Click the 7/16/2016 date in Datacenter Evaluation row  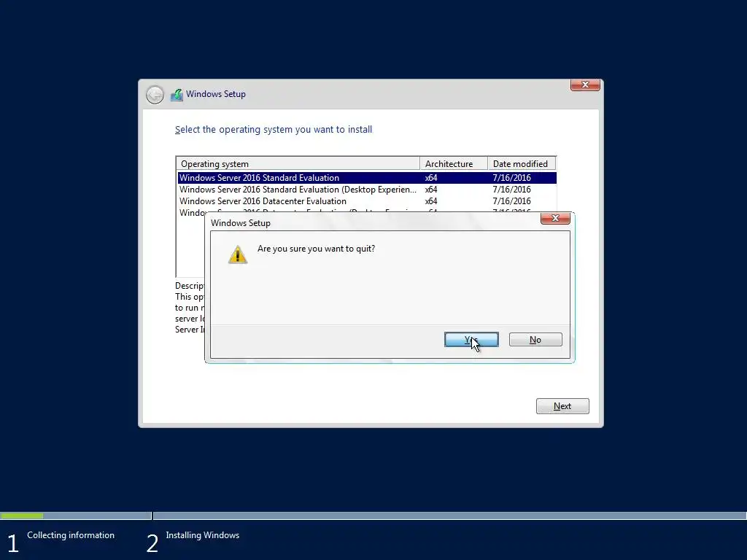(511, 201)
